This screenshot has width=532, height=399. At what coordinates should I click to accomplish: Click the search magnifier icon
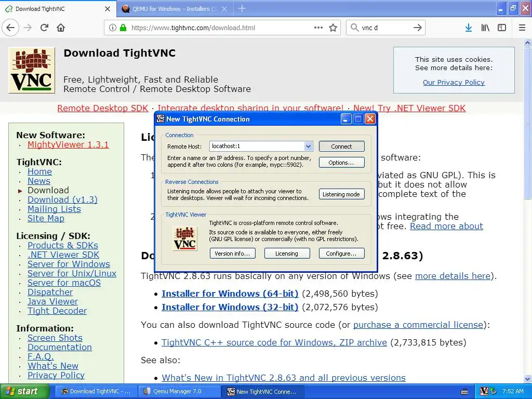point(354,28)
